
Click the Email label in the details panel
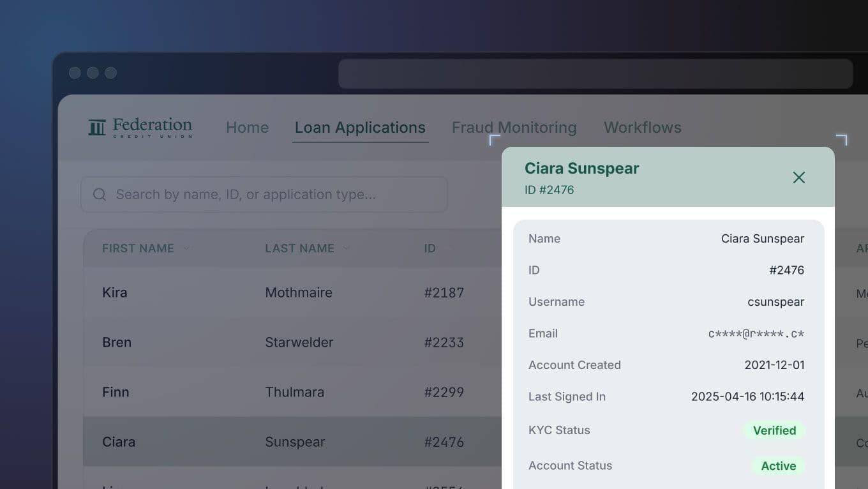tap(543, 333)
